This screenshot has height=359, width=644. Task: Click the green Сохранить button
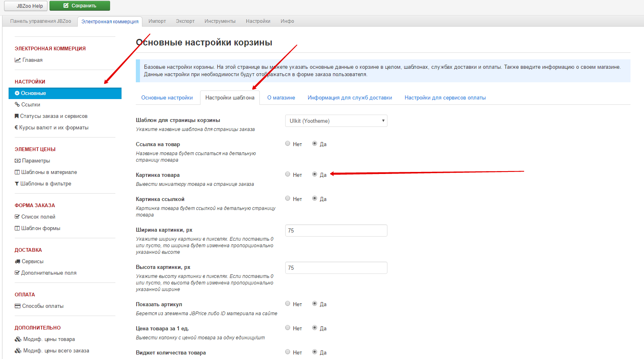[x=80, y=6]
